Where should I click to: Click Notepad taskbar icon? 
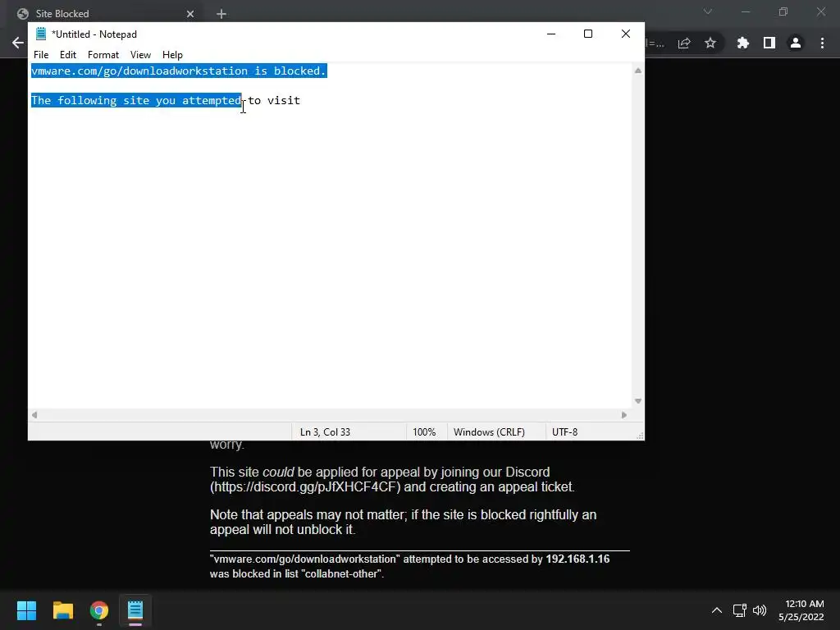[135, 610]
